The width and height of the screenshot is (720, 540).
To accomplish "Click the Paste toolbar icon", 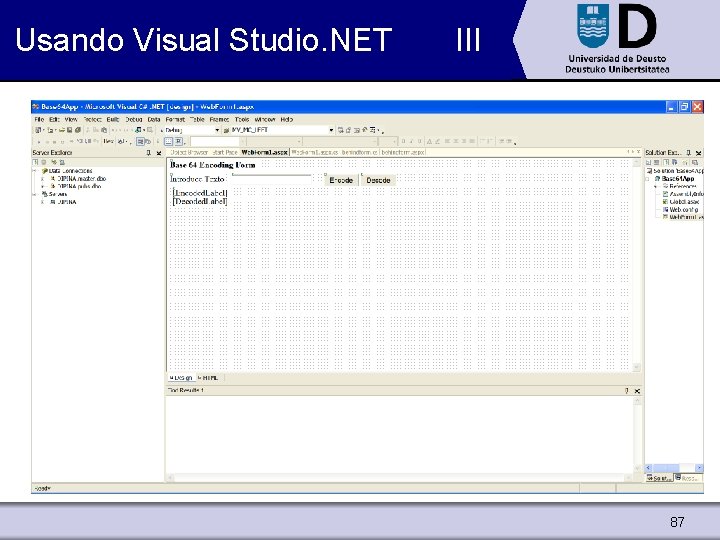I will tap(104, 130).
